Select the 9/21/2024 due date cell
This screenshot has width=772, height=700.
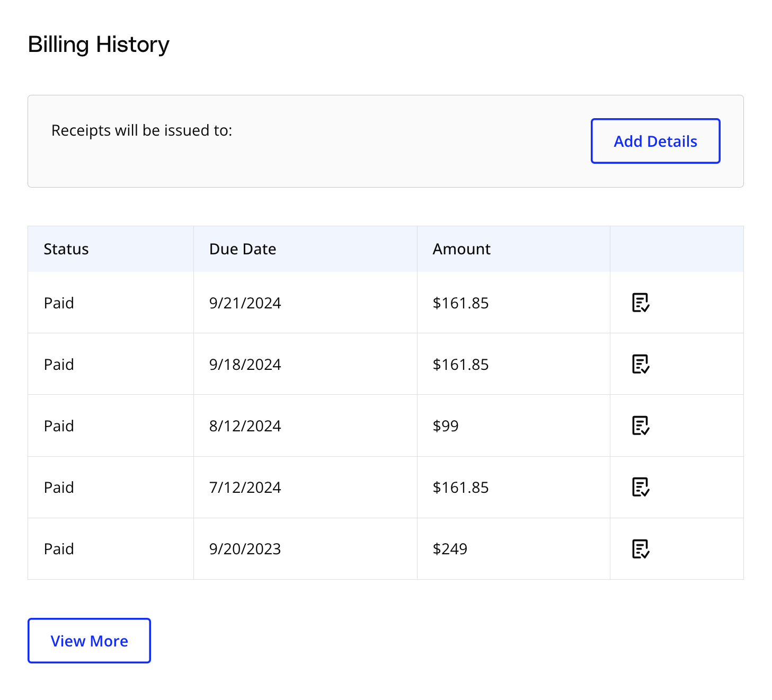pyautogui.click(x=245, y=303)
